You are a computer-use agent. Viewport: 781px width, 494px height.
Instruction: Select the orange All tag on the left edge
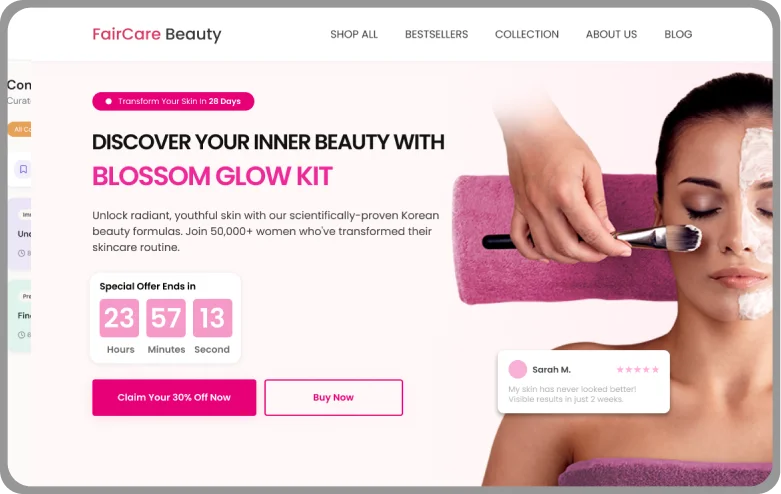click(20, 129)
